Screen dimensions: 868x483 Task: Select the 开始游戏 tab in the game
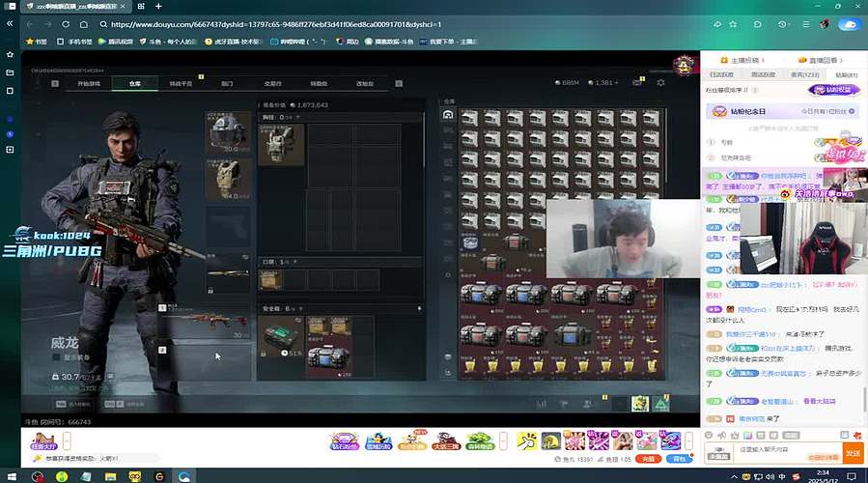tap(89, 84)
